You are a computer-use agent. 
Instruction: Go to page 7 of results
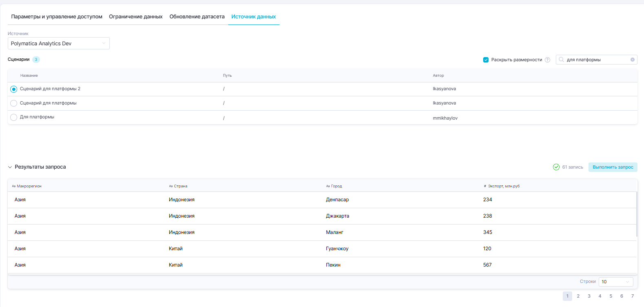tap(633, 296)
